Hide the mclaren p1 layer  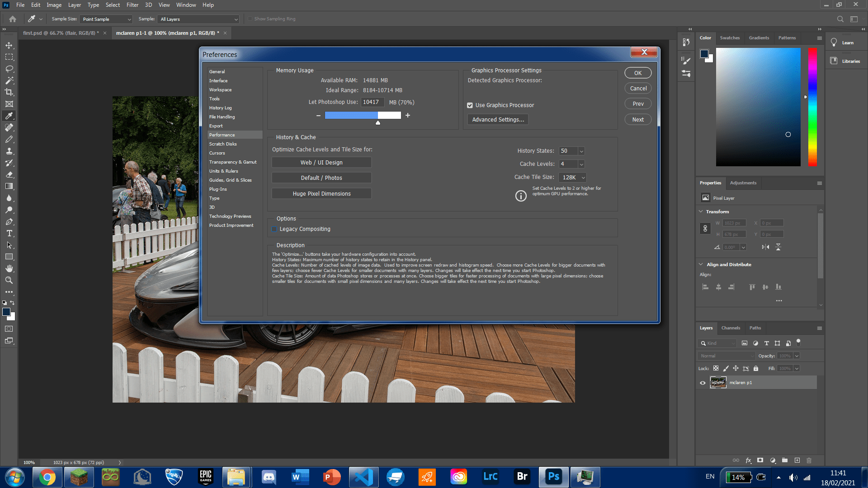[703, 382]
